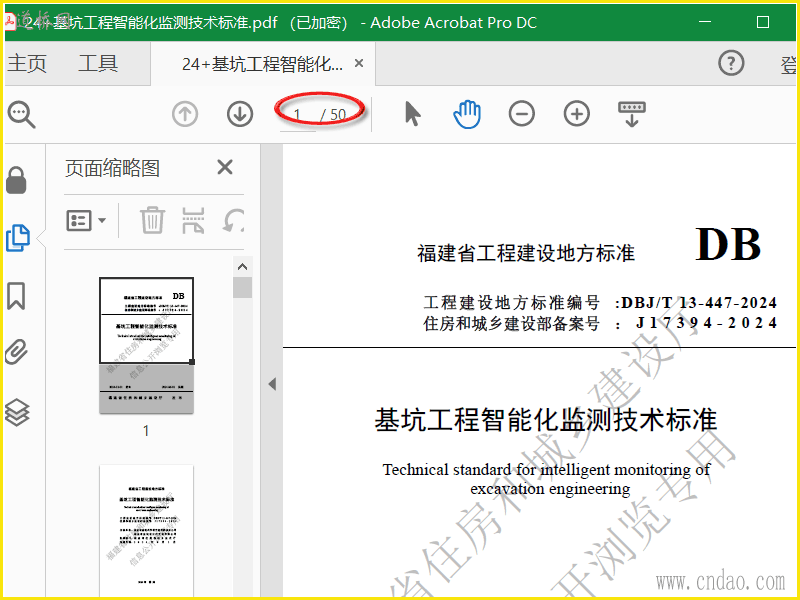Click the print pages icon in thumbnails panel
Image resolution: width=800 pixels, height=600 pixels.
193,220
